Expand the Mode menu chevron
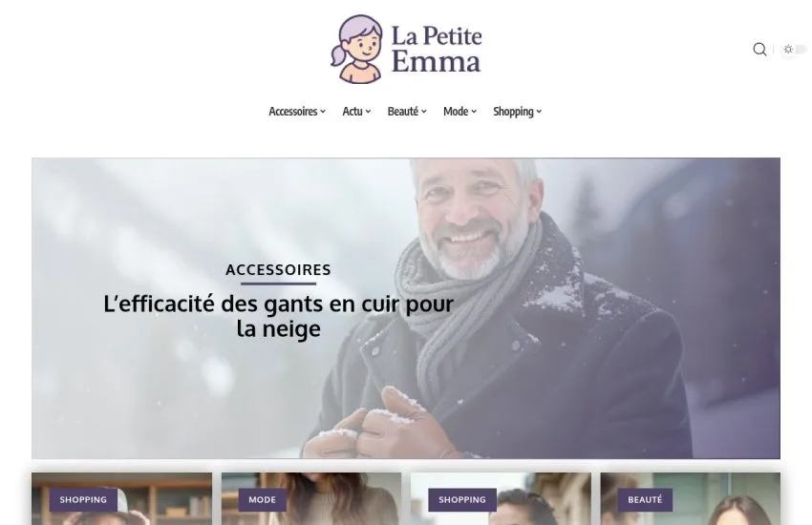This screenshot has width=812, height=525. point(474,112)
